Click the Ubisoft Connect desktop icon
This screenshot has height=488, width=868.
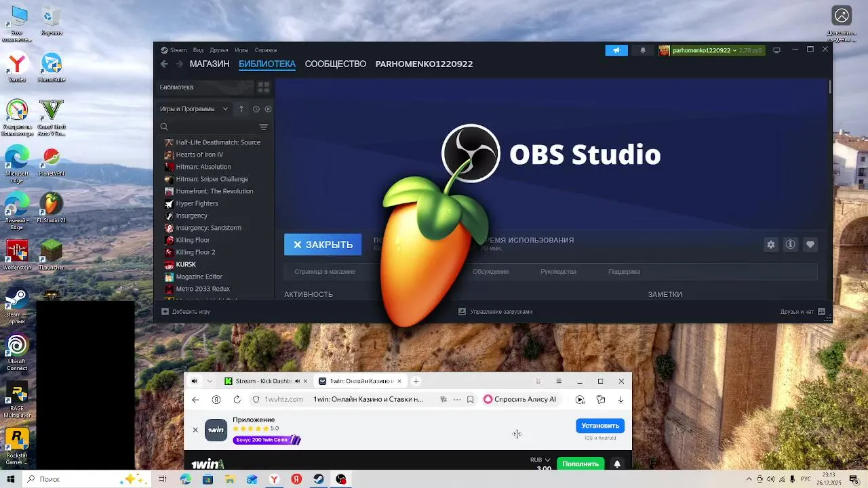[17, 353]
